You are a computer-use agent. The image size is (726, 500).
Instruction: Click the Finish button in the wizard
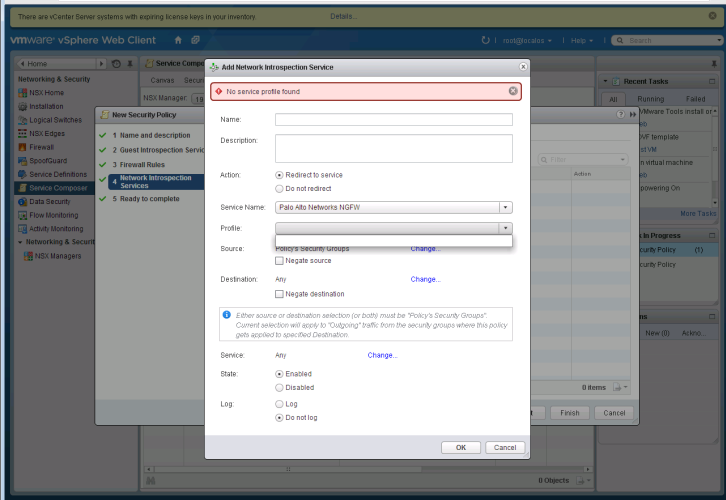pyautogui.click(x=570, y=412)
